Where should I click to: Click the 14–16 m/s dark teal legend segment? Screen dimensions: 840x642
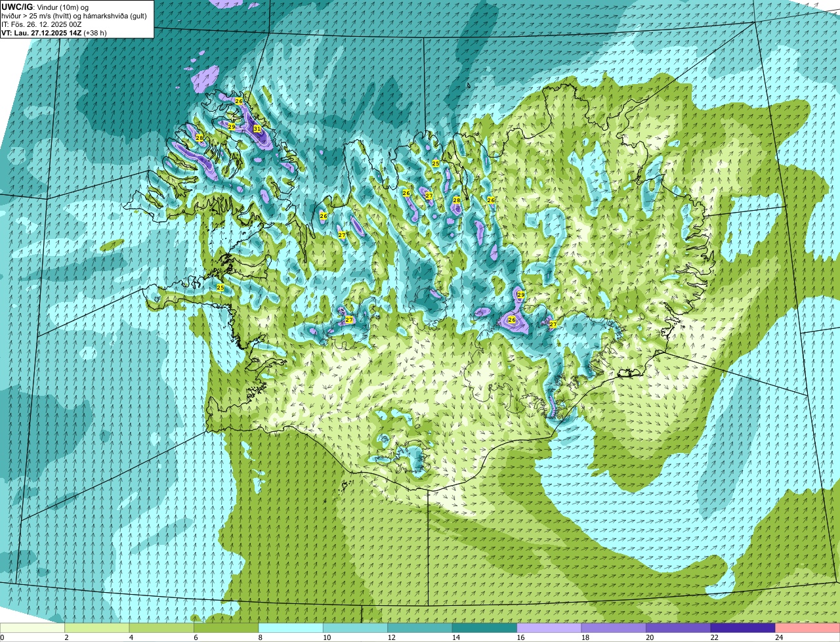(x=485, y=628)
